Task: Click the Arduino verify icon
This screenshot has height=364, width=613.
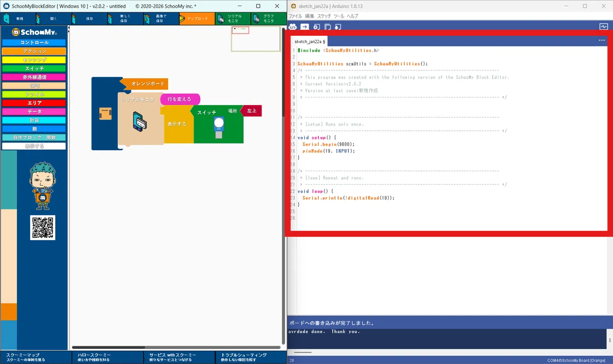Action: [x=293, y=27]
